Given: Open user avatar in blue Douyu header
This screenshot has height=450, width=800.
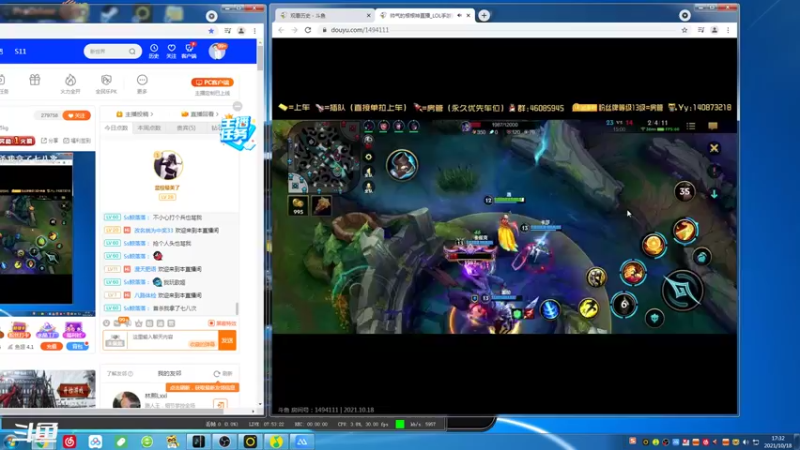Looking at the screenshot, I should (217, 52).
